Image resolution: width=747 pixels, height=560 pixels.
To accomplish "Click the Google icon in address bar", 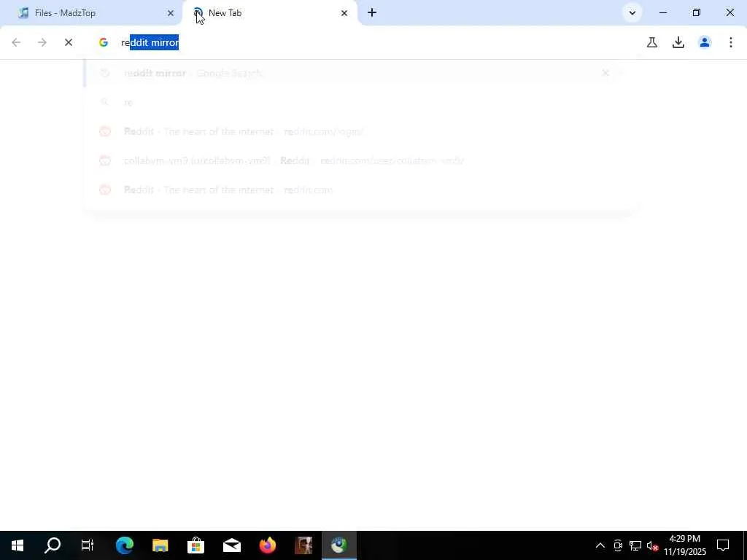I will [104, 42].
